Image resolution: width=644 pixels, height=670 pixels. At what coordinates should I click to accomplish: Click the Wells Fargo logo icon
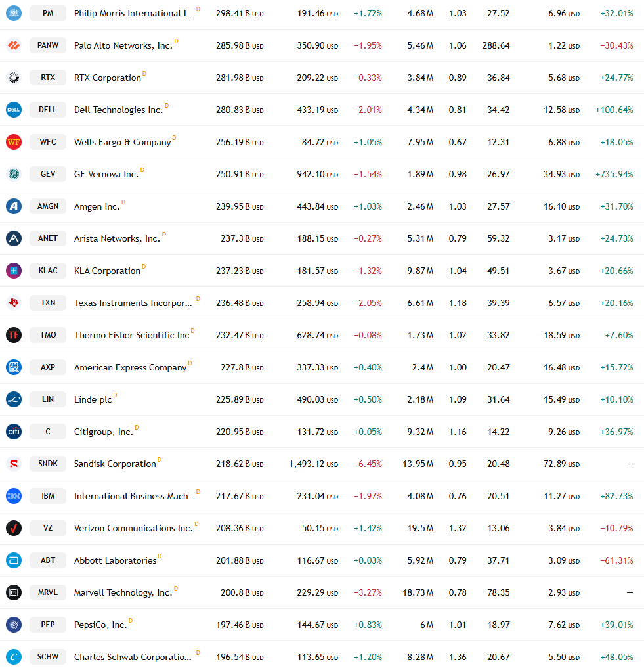[14, 142]
